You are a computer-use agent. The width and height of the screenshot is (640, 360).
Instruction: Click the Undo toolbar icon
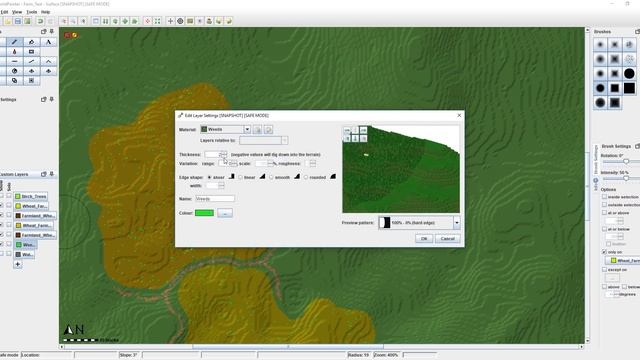40,21
